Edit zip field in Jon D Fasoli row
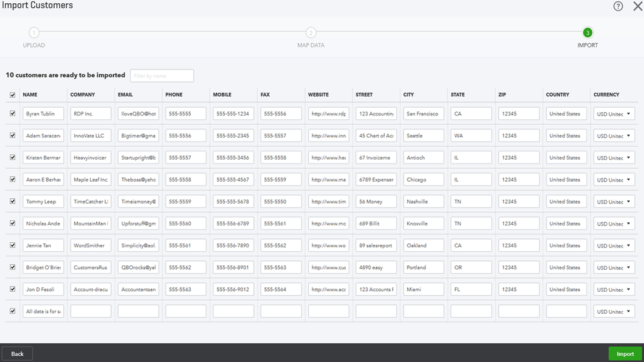The image size is (644, 362). (x=519, y=289)
